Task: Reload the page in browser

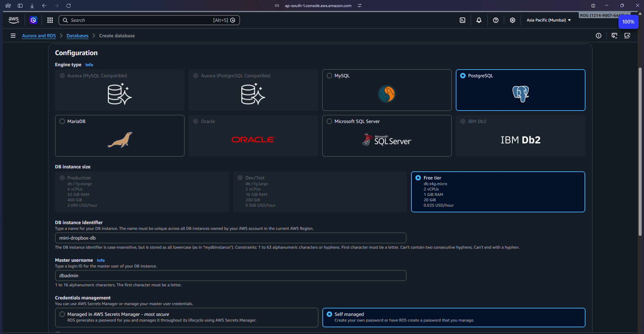Action: (x=69, y=6)
